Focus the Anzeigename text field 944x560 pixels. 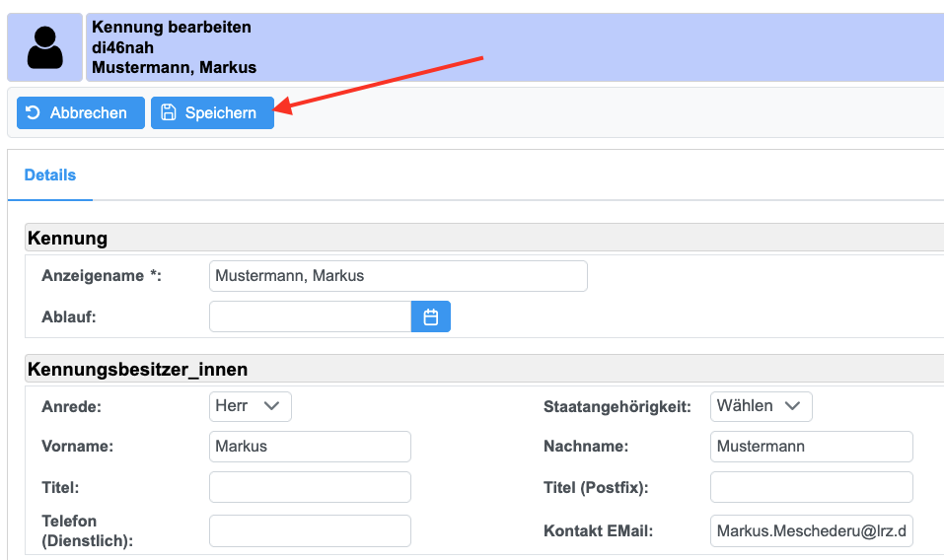398,276
